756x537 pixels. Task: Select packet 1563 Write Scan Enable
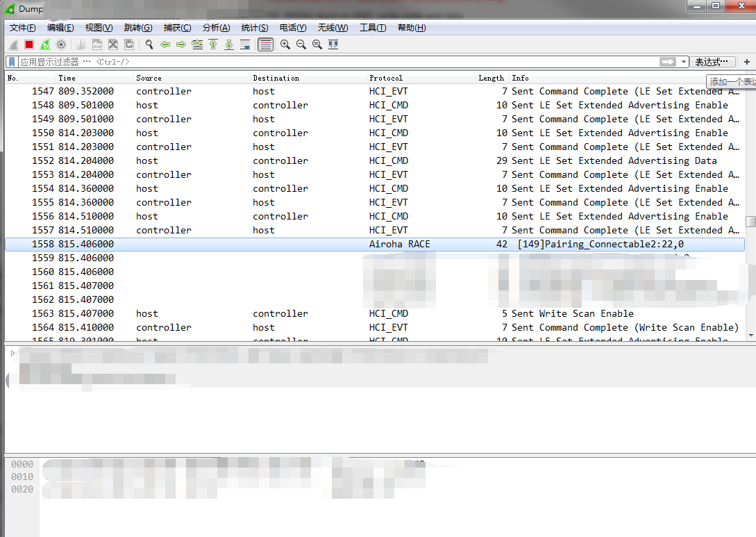tap(375, 313)
